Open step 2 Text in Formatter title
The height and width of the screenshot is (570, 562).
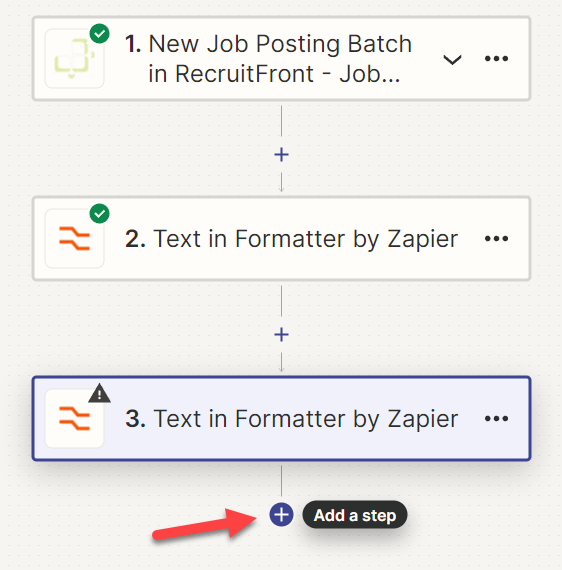coord(292,239)
